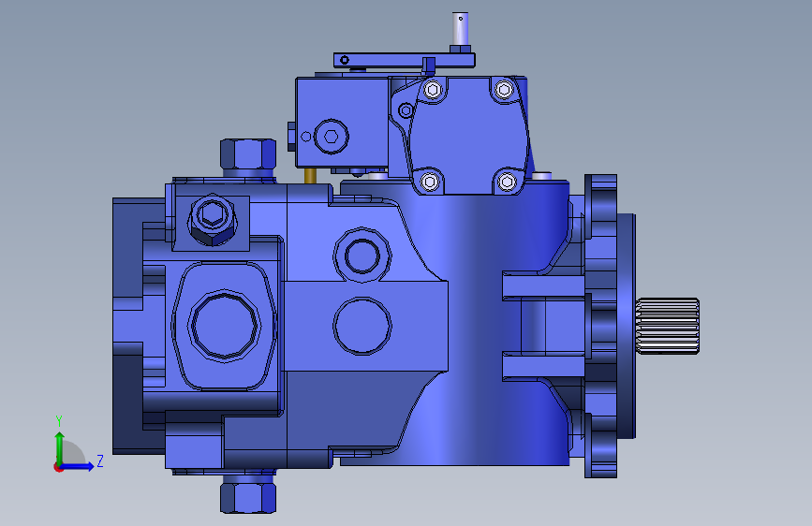Pick the top-left bolt of the control cover
812x526 pixels.
point(433,90)
